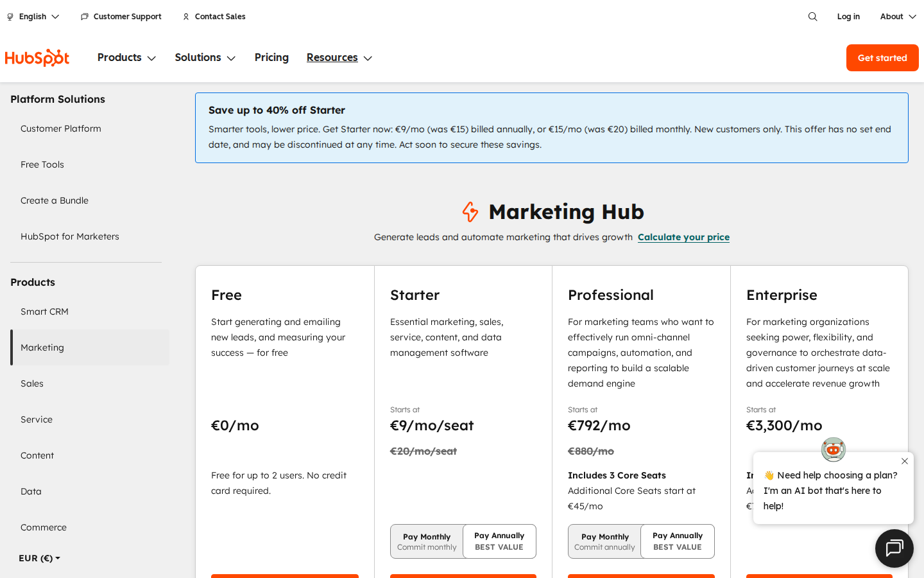924x578 pixels.
Task: Open the Calculate your price link
Action: pyautogui.click(x=683, y=237)
